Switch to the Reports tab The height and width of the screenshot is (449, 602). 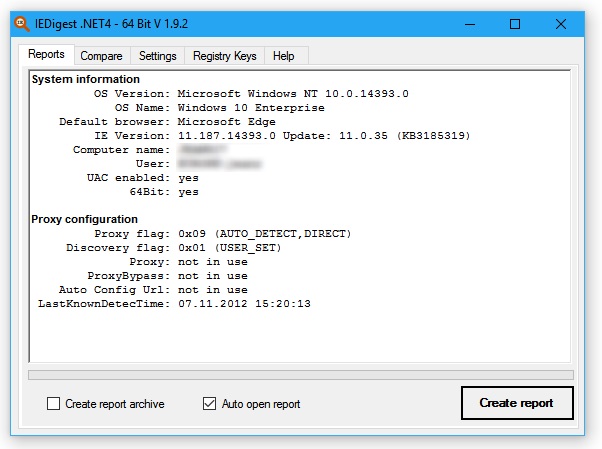click(46, 55)
